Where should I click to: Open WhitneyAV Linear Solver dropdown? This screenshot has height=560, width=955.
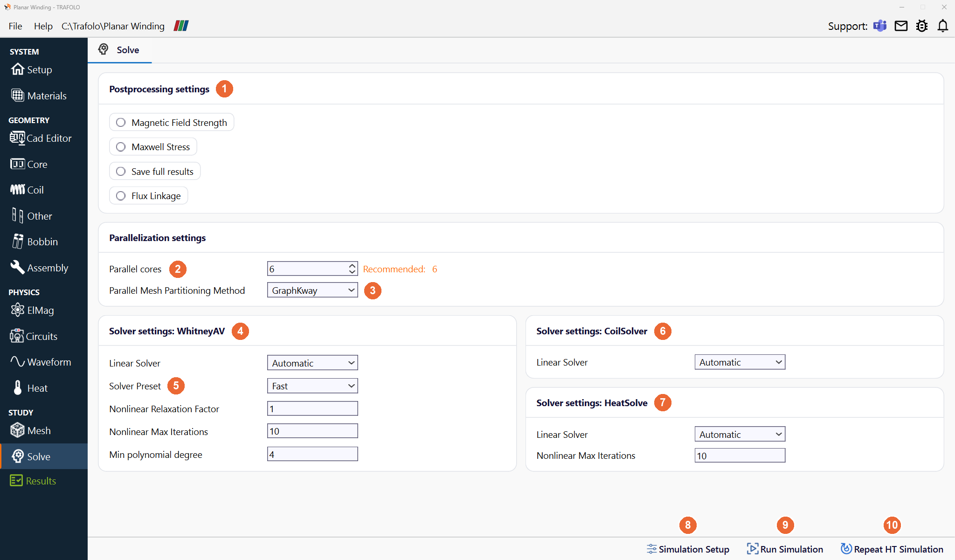[312, 363]
